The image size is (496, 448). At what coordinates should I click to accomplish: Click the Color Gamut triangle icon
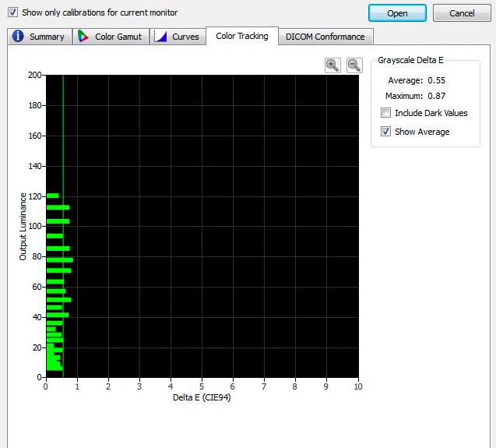(83, 37)
